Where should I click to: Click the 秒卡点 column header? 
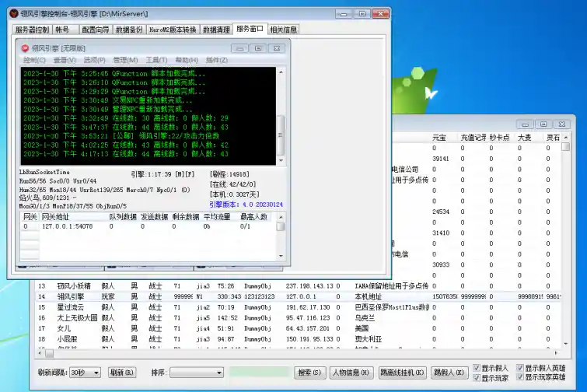tap(501, 138)
